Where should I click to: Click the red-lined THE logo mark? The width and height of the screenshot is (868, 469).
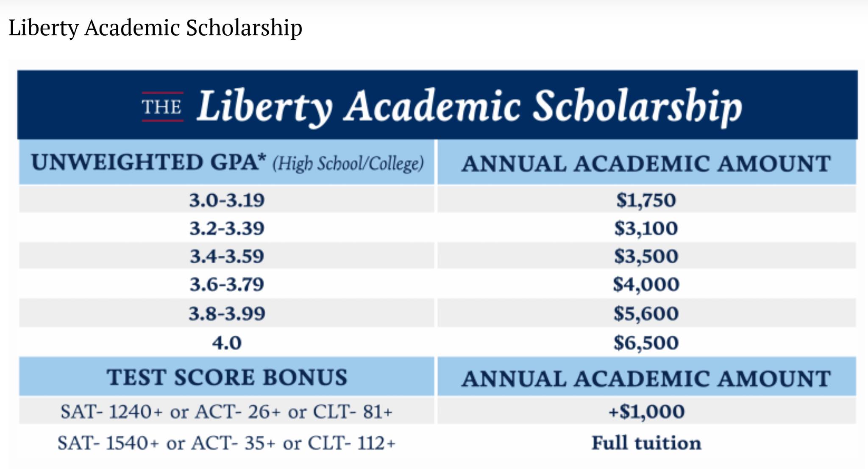click(162, 107)
